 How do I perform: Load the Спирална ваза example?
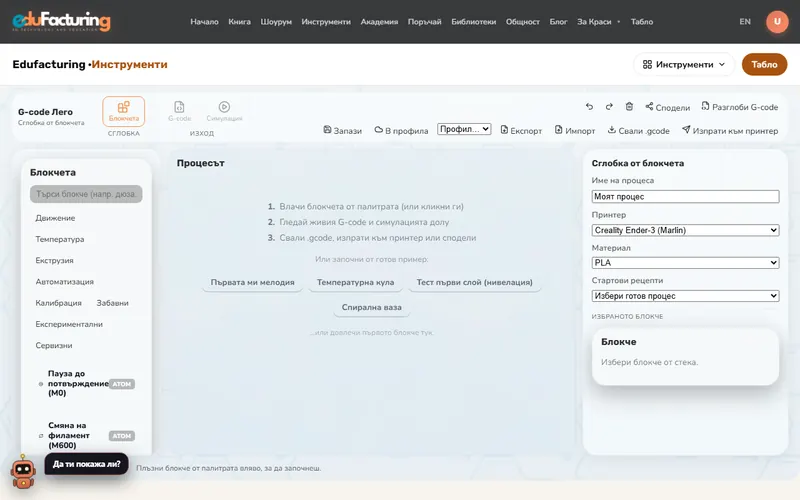tap(371, 307)
